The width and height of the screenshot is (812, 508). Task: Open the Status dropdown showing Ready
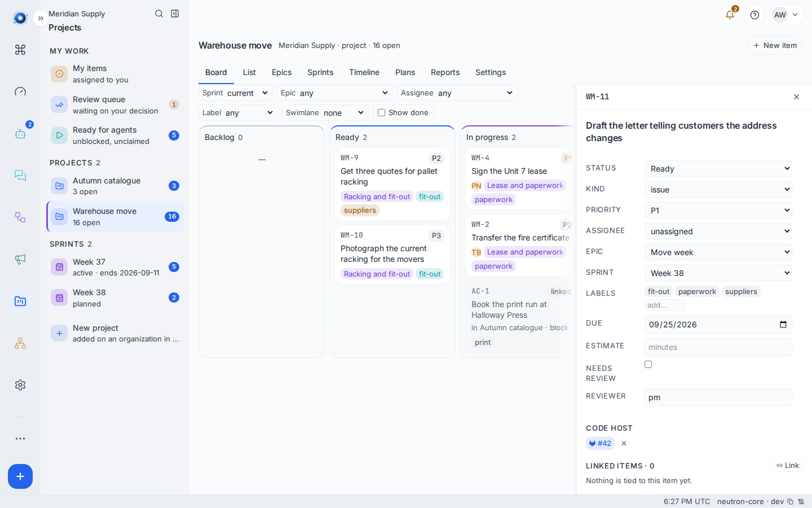[718, 169]
